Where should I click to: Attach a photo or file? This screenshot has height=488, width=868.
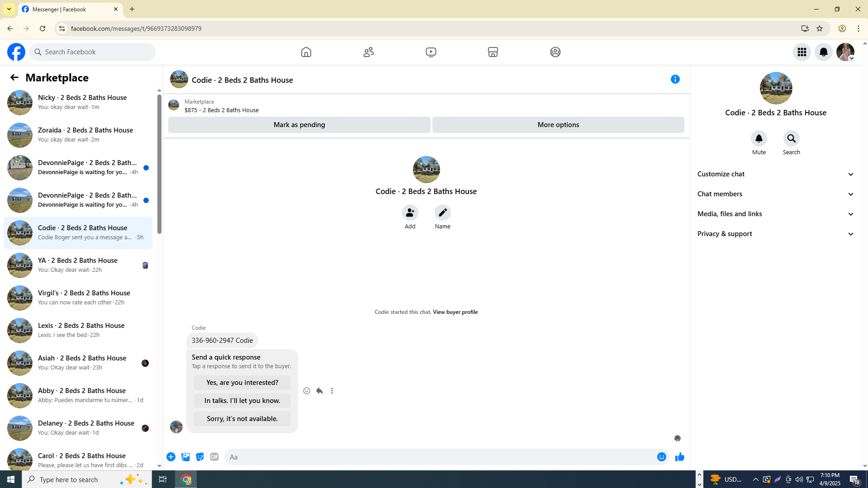pyautogui.click(x=185, y=457)
